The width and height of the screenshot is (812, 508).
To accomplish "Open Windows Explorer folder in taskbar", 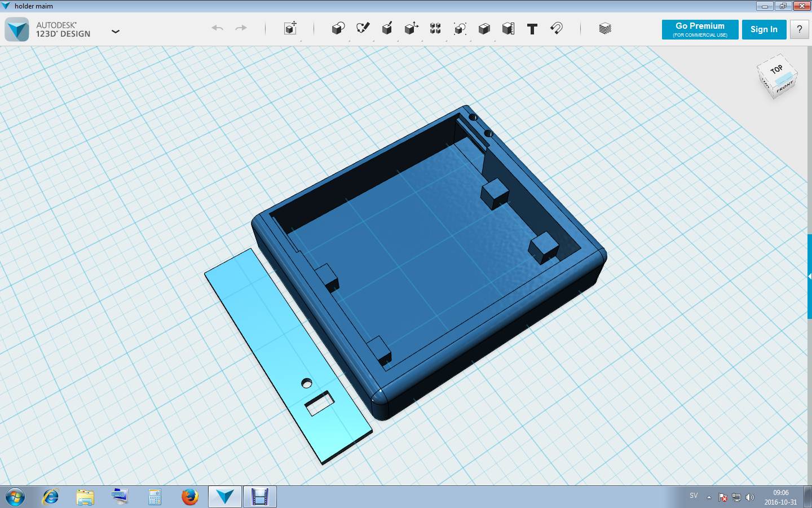I will [x=85, y=497].
